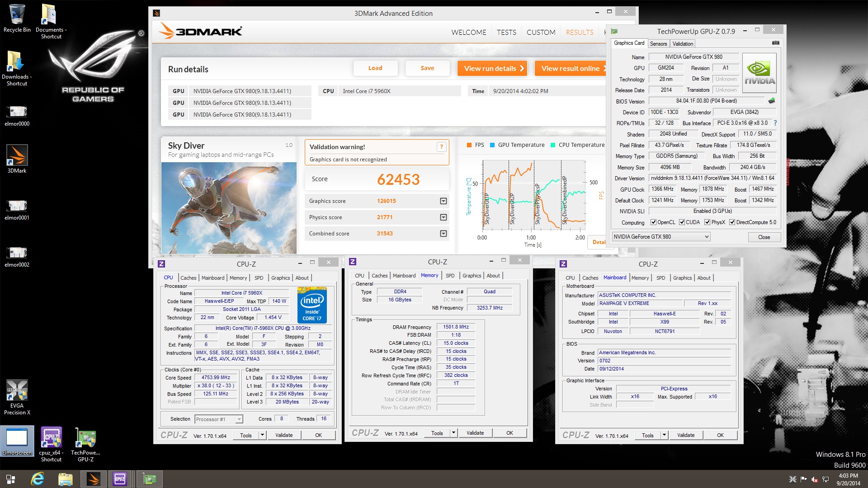868x488 pixels.
Task: Open Tools dropdown arrow in Memory window
Action: (x=453, y=433)
